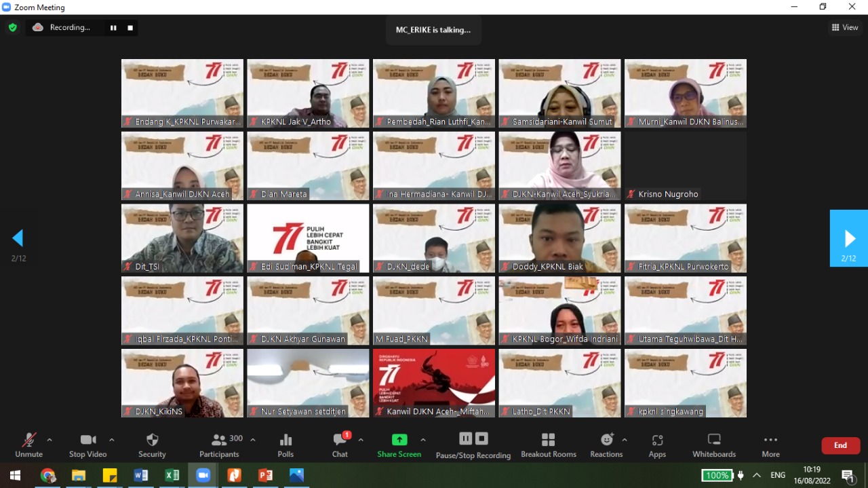868x488 pixels.
Task: Click the red End meeting button
Action: [x=840, y=445]
